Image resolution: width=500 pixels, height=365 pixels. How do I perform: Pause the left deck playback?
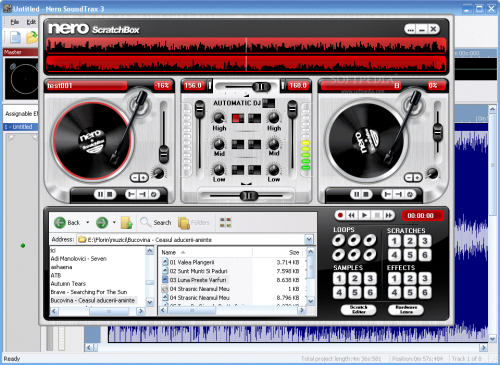(x=100, y=194)
